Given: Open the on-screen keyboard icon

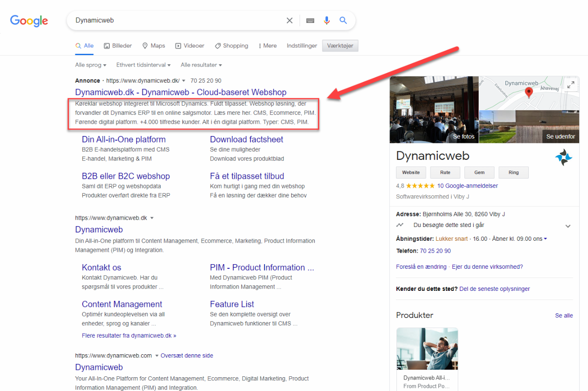Looking at the screenshot, I should coord(310,21).
